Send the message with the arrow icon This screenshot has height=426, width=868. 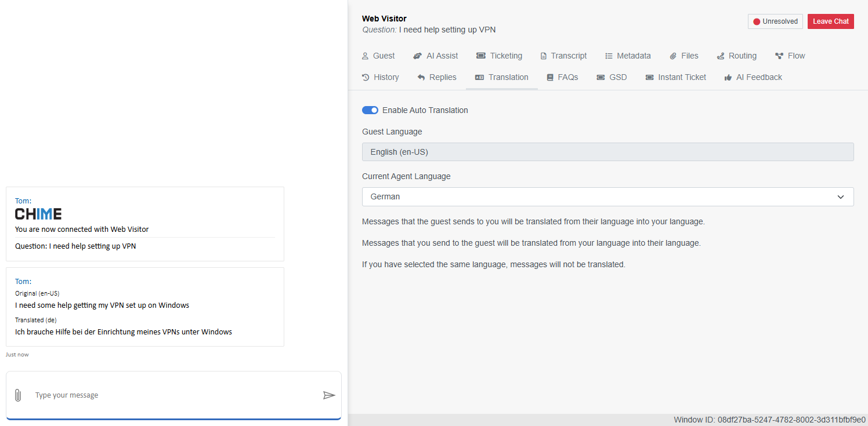[329, 395]
